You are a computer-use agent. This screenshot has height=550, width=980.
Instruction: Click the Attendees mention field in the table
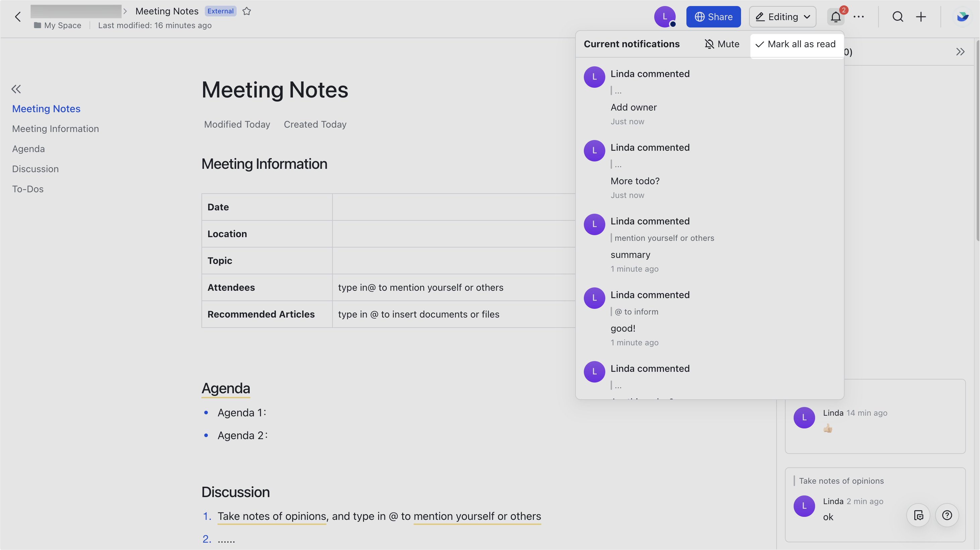[x=420, y=287]
